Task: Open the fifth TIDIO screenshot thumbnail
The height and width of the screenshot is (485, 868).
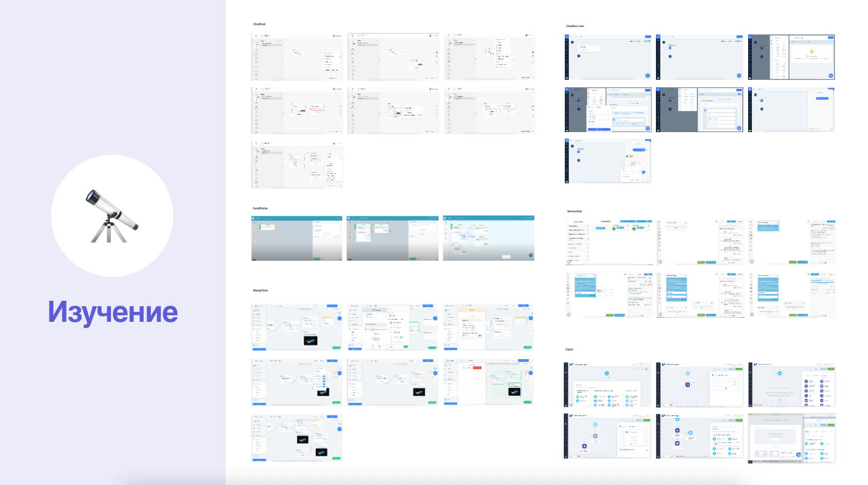Action: (700, 436)
